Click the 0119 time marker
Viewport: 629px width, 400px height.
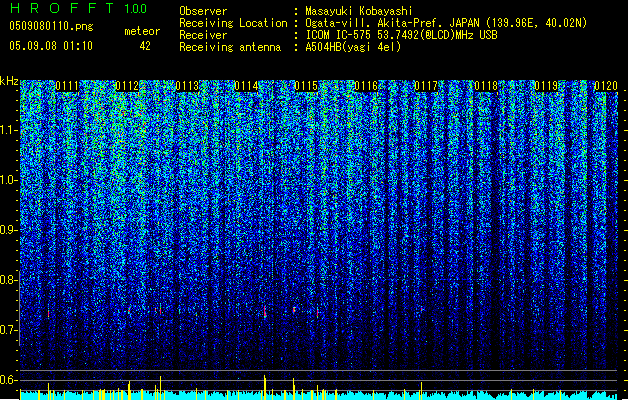tap(546, 86)
